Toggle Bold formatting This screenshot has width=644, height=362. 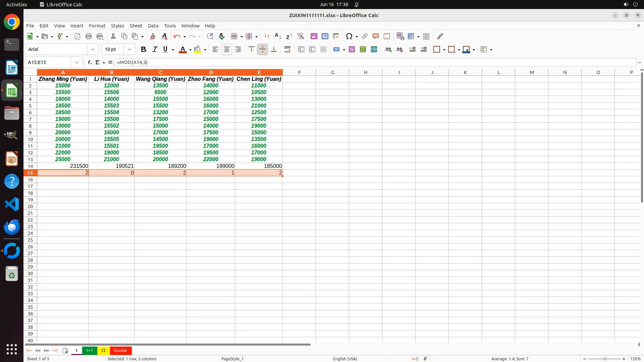[144, 50]
